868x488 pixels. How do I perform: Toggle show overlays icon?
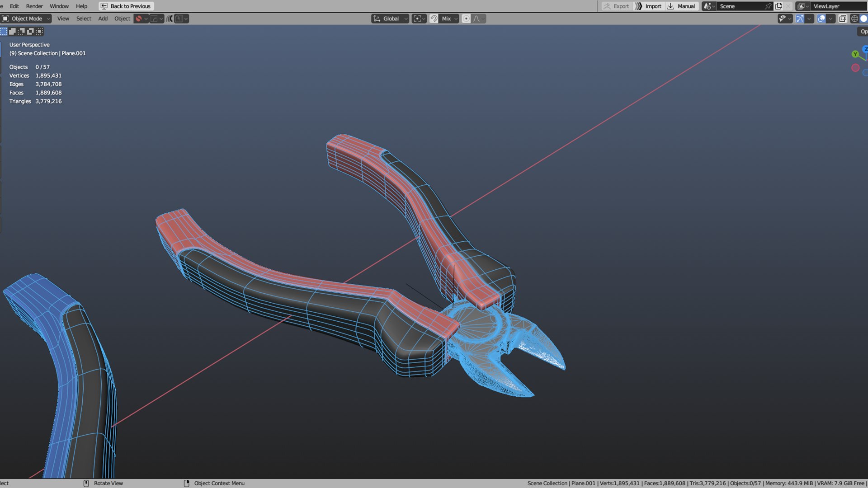tap(821, 19)
